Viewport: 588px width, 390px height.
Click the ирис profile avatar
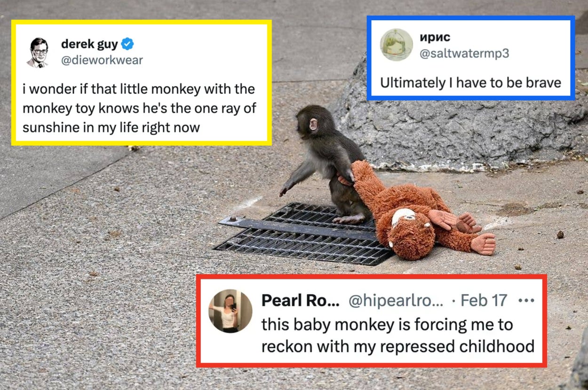396,45
